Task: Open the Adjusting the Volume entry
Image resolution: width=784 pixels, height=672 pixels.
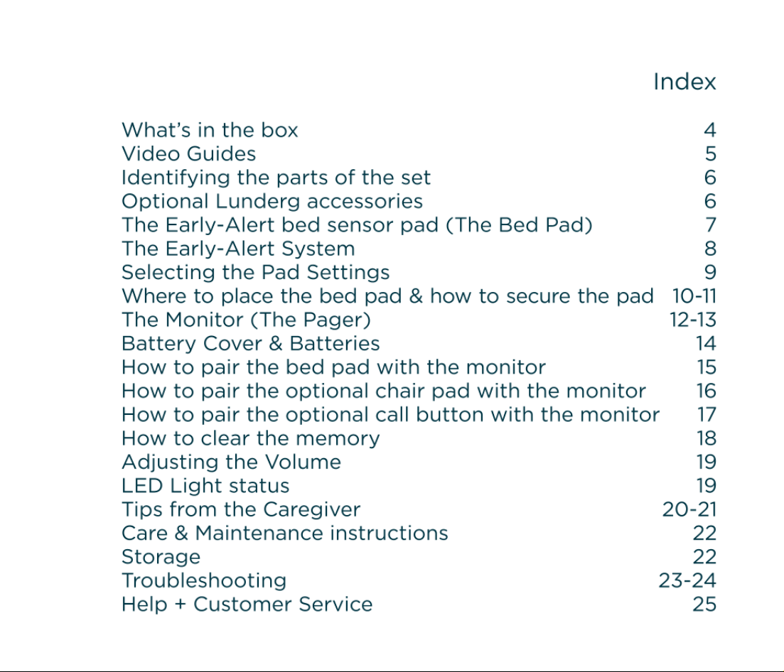Action: (231, 462)
